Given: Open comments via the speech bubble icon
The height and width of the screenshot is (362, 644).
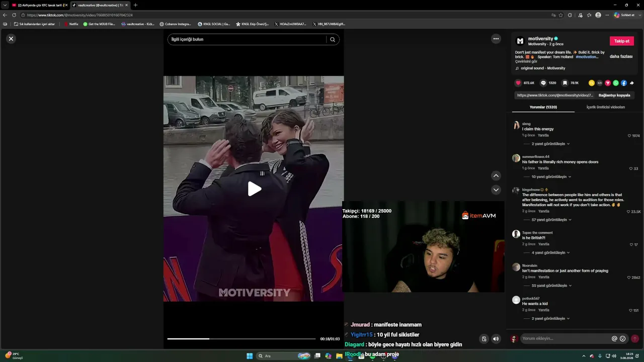Looking at the screenshot, I should pyautogui.click(x=543, y=83).
